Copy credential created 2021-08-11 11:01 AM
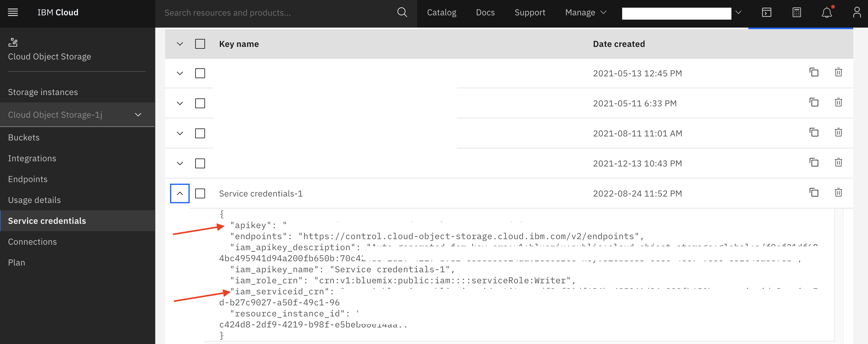 [814, 133]
